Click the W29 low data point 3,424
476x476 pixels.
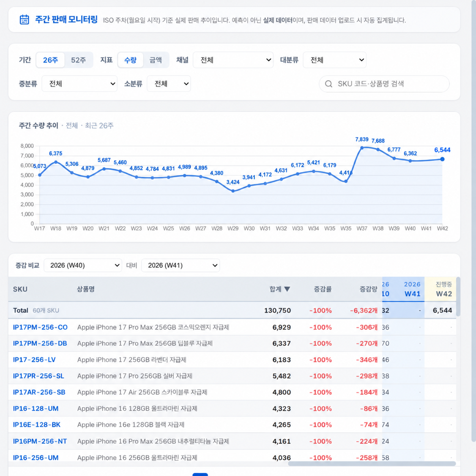(233, 191)
